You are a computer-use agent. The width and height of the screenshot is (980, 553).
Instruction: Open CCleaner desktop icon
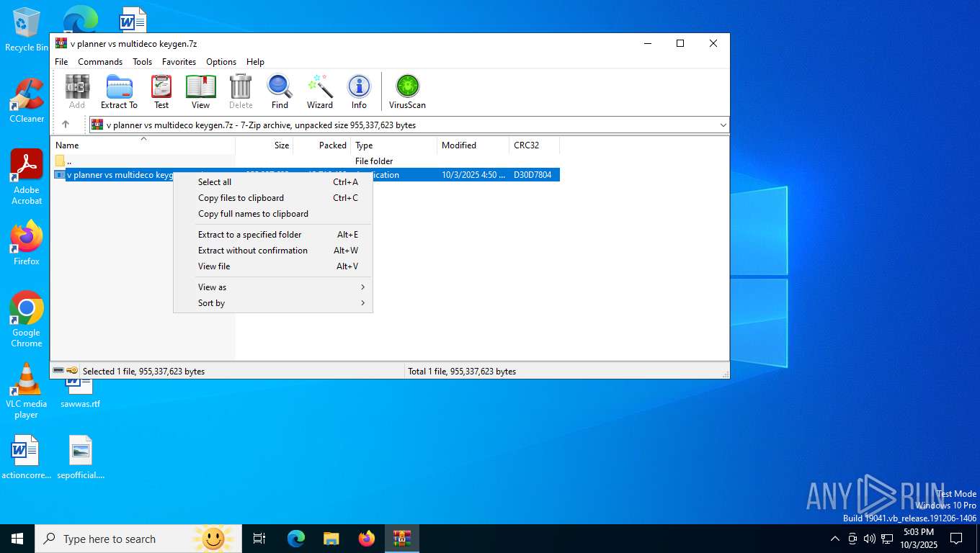tap(27, 101)
